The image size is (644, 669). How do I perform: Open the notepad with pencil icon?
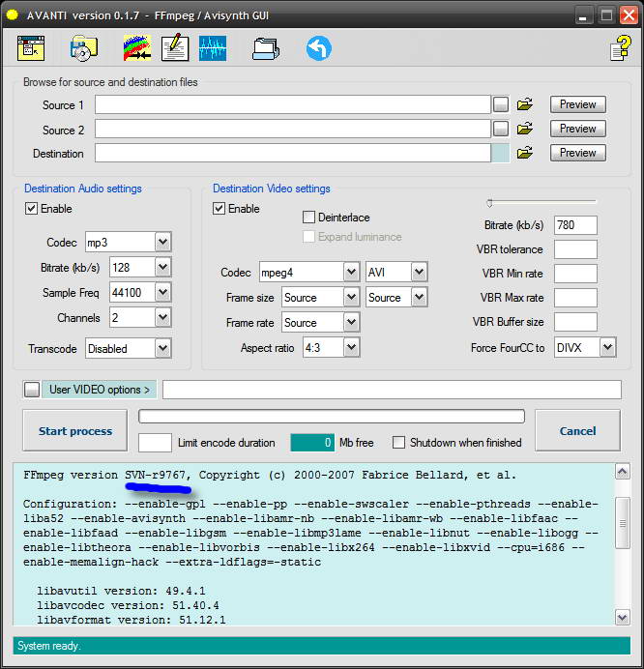[x=174, y=47]
